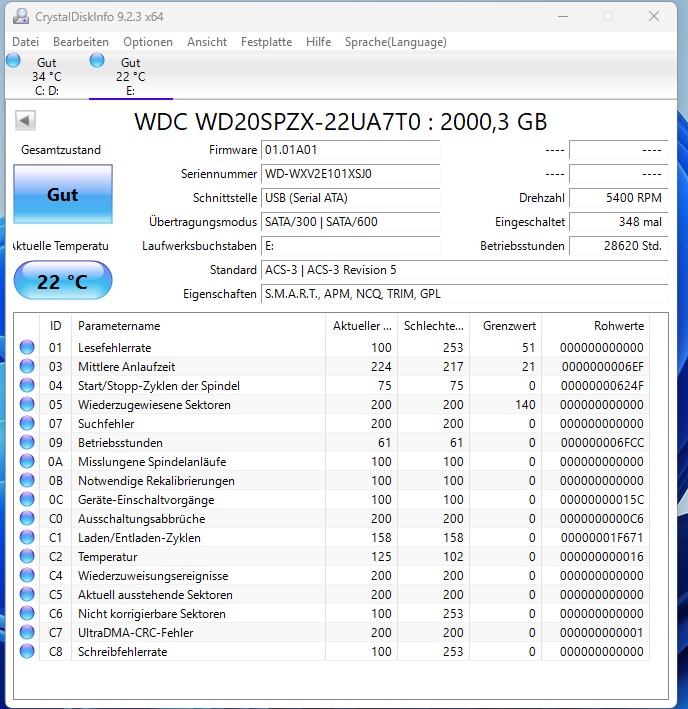Select the C: D: drive tab
Screen dimensions: 688x709
47,76
